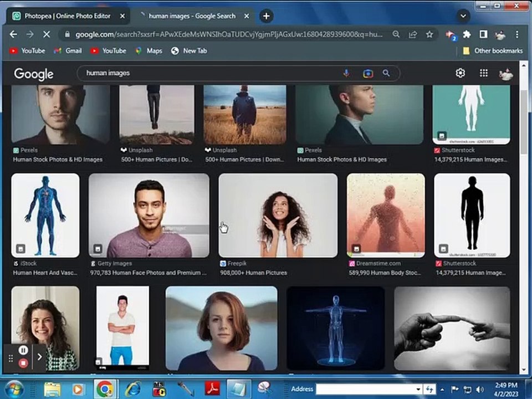Open Dreamstime dissolving human body image

(386, 216)
